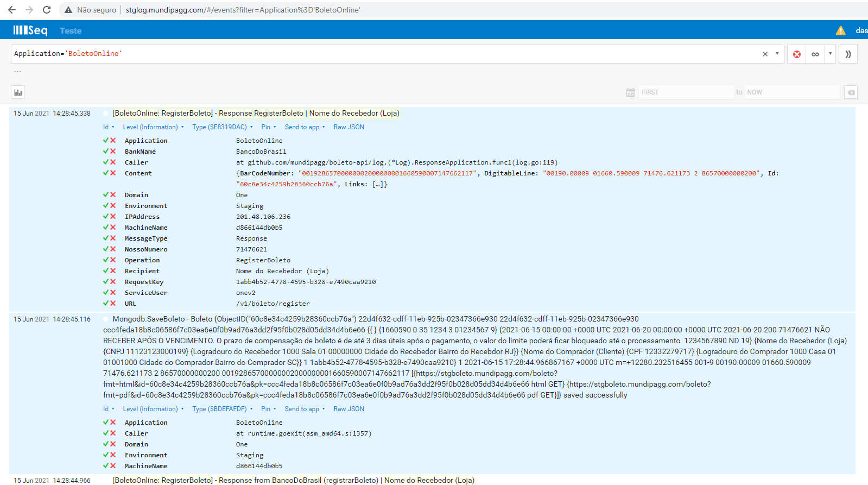Include Content property via green checkmark
The height and width of the screenshot is (485, 868).
click(x=106, y=173)
